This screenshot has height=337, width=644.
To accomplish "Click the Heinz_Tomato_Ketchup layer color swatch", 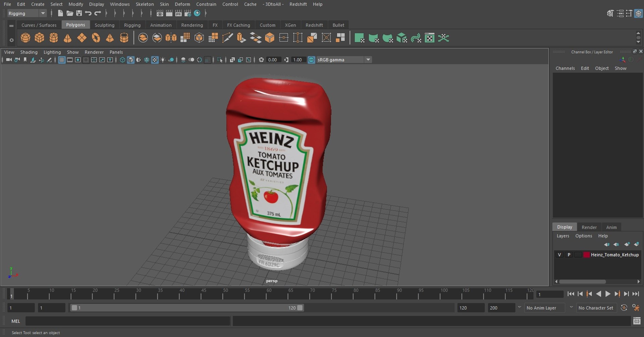I will [586, 255].
